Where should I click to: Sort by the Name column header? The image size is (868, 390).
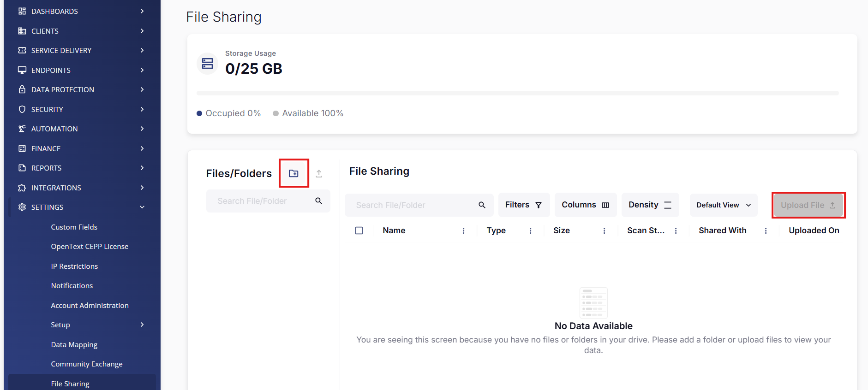(394, 230)
